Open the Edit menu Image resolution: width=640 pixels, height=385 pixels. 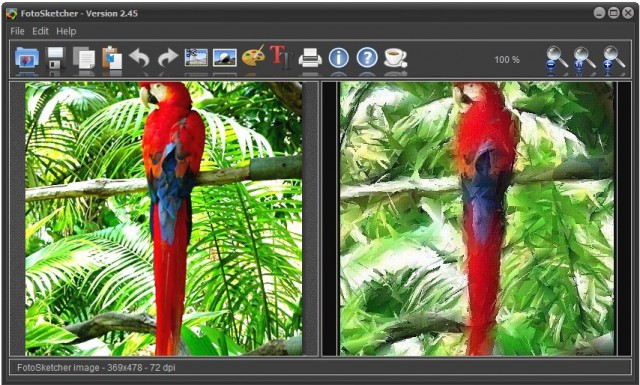40,31
